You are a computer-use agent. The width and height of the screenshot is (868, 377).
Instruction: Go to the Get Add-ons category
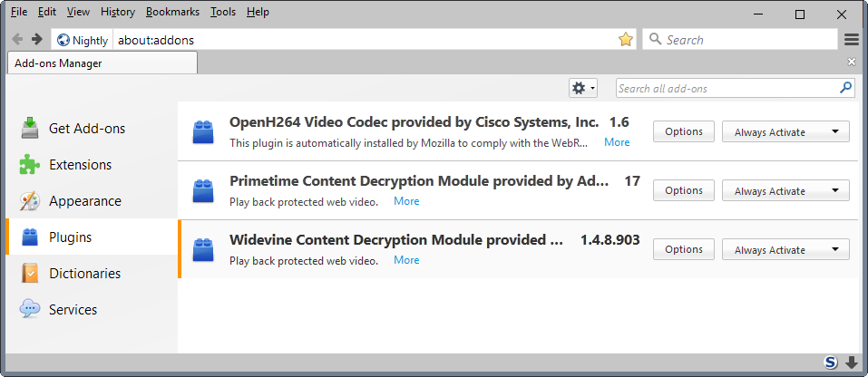(x=86, y=129)
